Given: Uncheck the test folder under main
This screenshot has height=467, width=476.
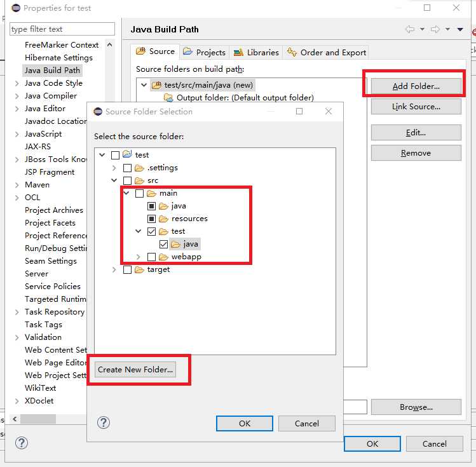Looking at the screenshot, I should point(151,231).
